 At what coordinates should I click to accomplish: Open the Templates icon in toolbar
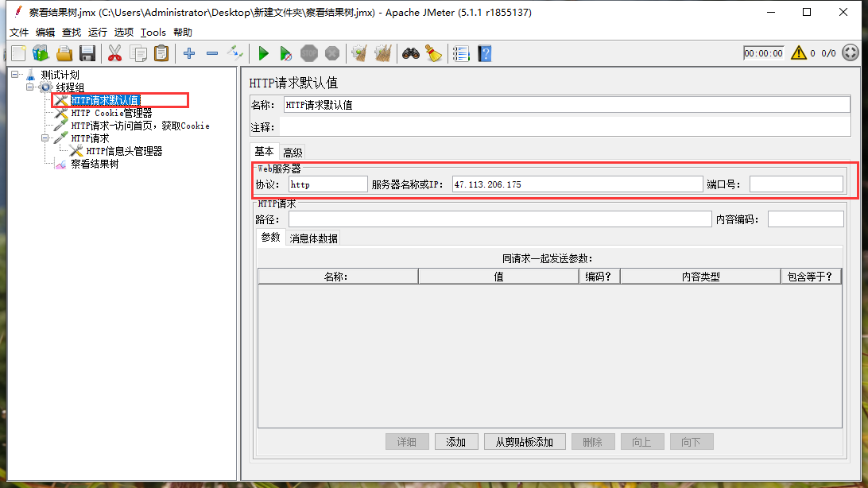point(41,54)
